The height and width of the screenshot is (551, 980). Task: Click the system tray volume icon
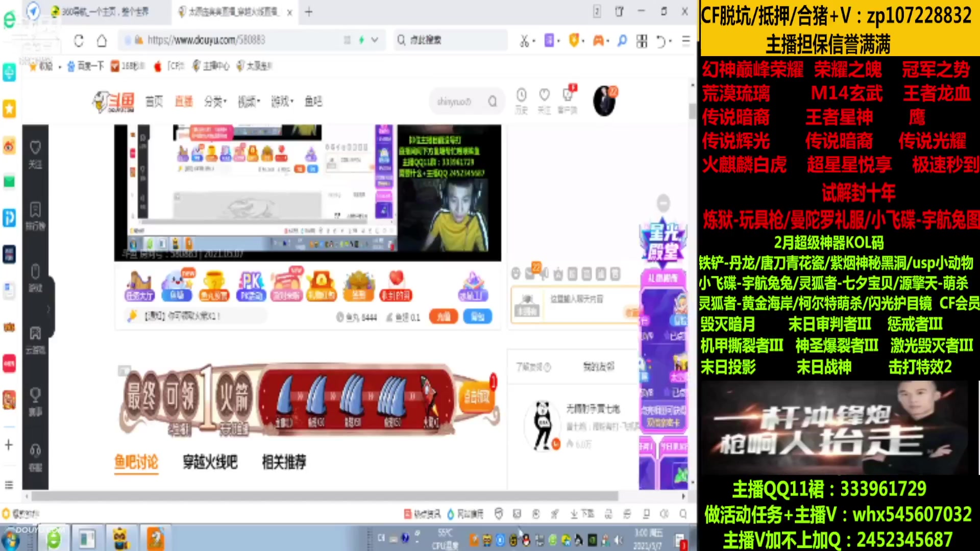(x=618, y=539)
